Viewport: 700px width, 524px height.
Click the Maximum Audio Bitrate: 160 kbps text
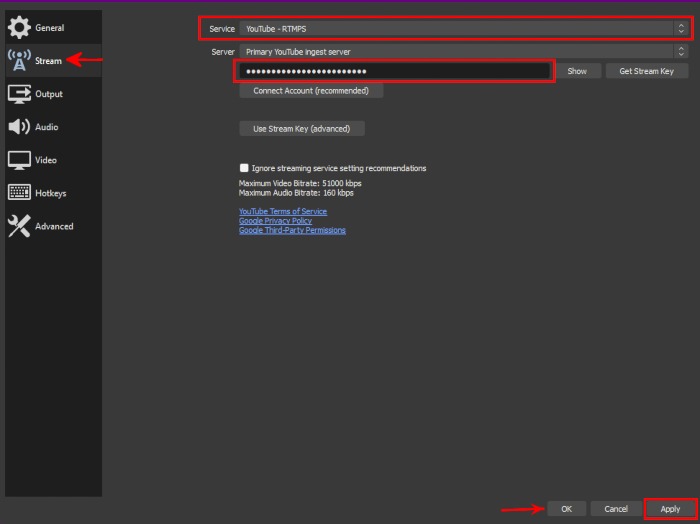click(296, 193)
